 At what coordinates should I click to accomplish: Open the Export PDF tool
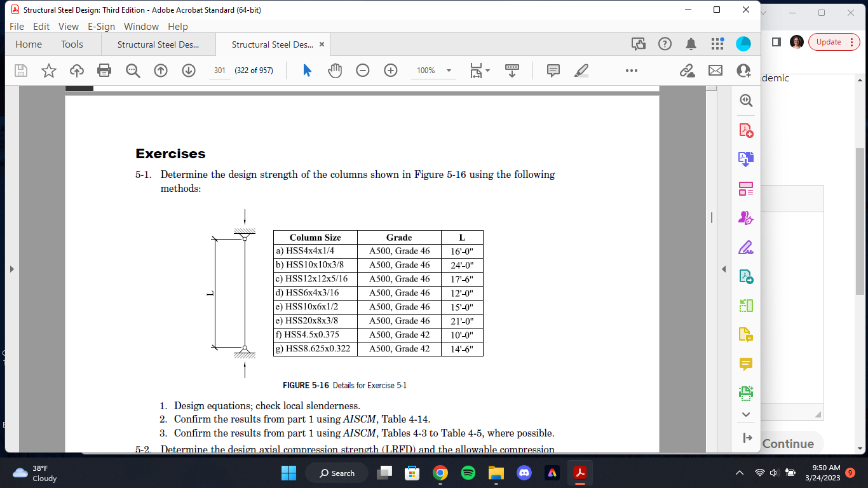745,159
